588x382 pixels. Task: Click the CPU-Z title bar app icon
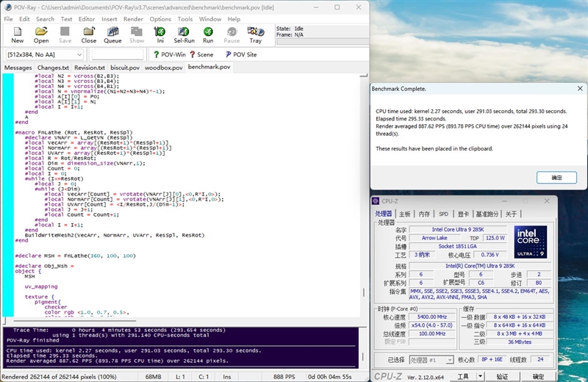[376, 201]
